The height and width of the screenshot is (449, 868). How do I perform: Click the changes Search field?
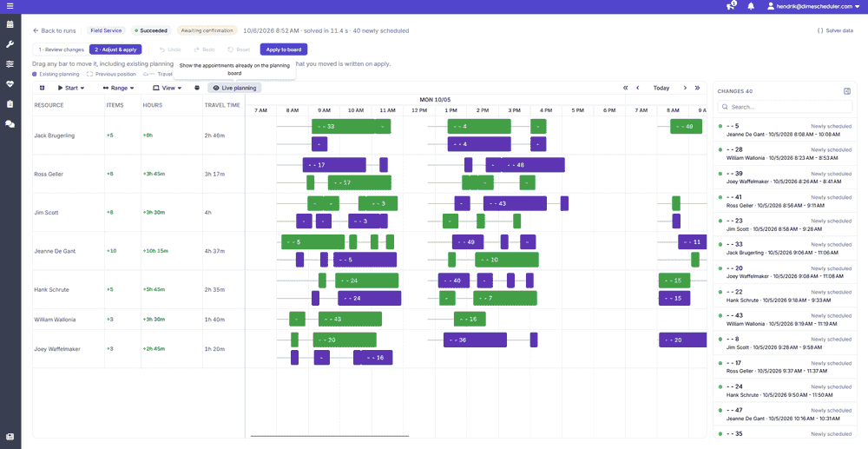tap(785, 107)
